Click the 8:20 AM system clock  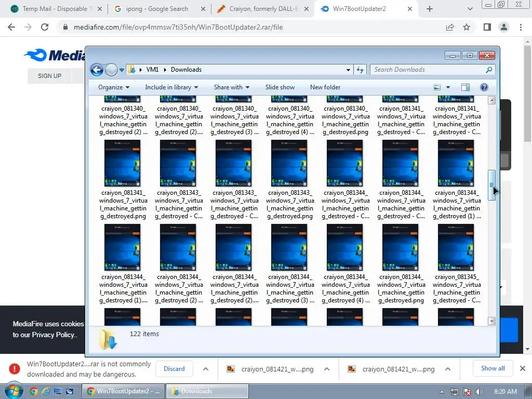click(x=506, y=392)
